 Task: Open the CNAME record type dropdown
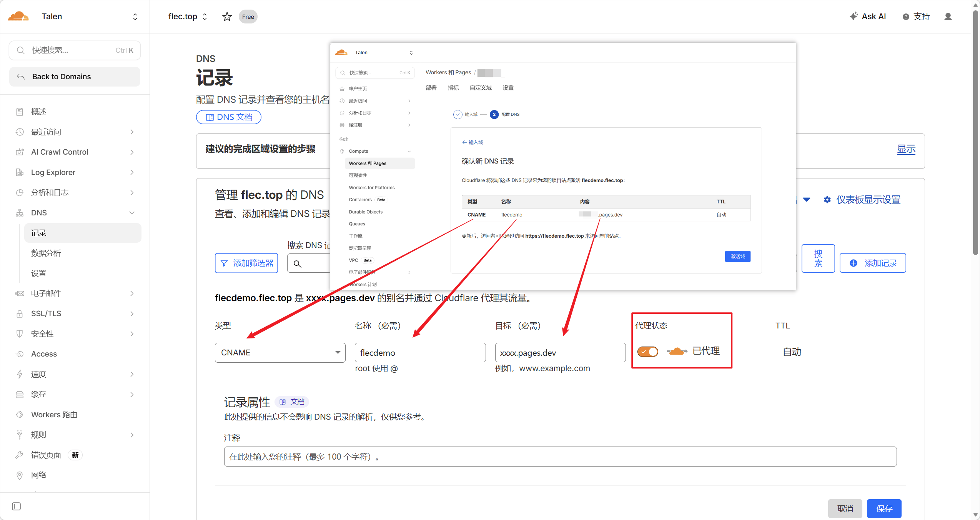point(280,352)
